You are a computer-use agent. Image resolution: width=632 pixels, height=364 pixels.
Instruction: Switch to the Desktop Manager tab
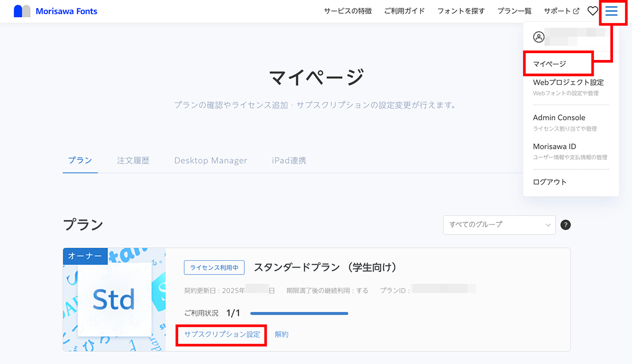(x=211, y=160)
